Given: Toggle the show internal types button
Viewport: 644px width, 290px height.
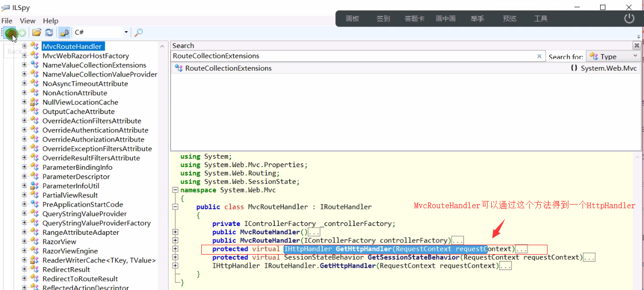Looking at the screenshot, I should tap(64, 32).
